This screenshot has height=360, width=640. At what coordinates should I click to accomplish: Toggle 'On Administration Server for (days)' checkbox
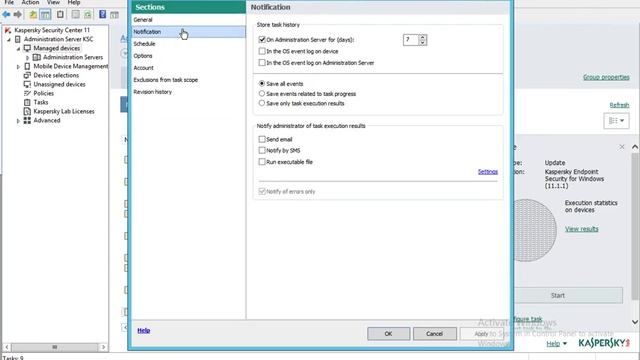point(262,40)
